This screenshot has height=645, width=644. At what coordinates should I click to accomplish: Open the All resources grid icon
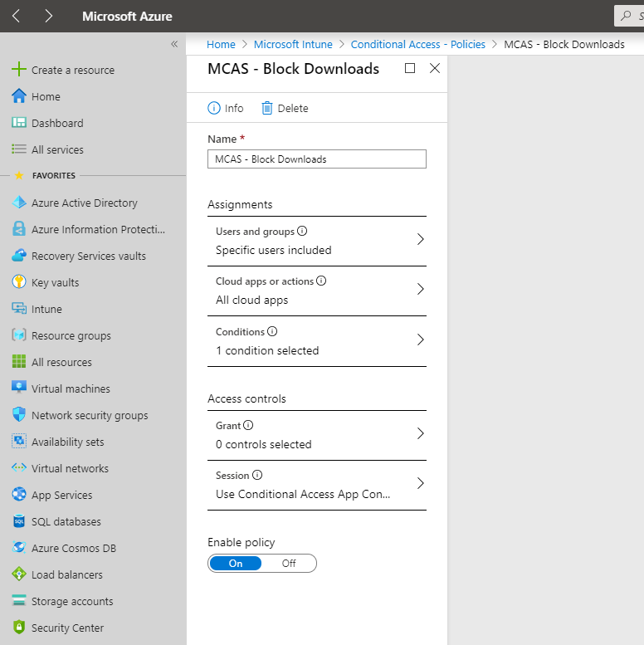[19, 362]
